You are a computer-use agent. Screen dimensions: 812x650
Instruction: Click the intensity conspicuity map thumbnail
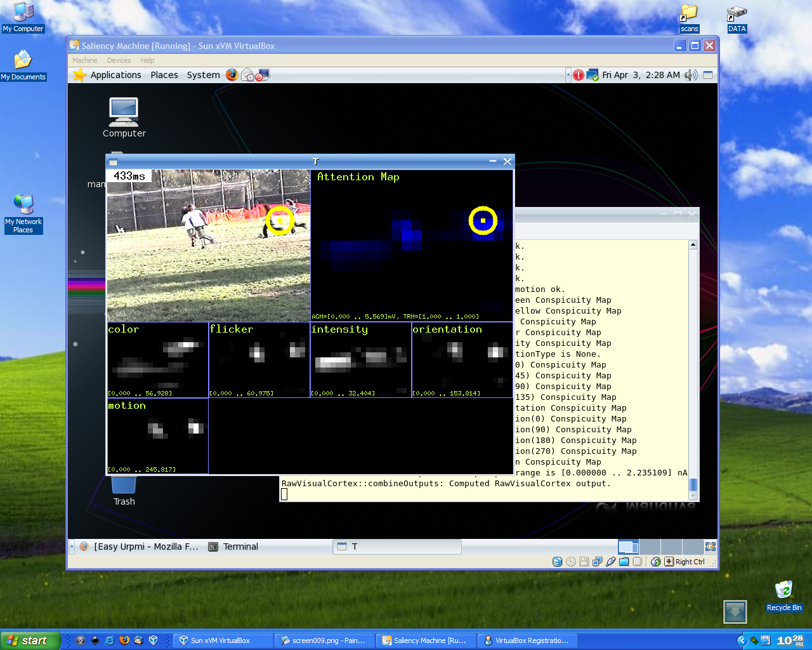point(360,360)
